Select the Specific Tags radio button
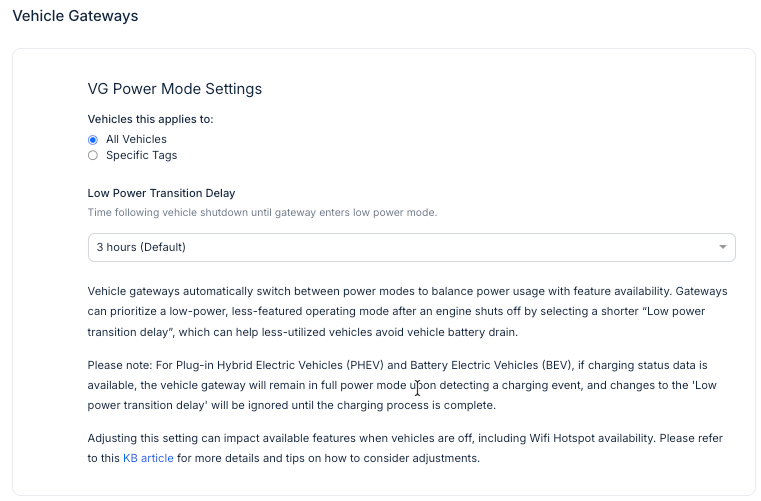This screenshot has height=501, width=761. tap(93, 156)
